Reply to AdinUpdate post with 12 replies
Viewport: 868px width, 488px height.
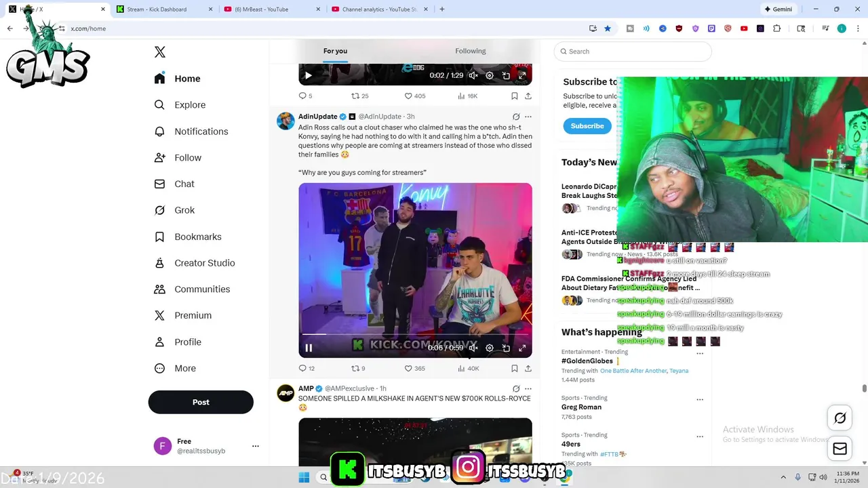[x=307, y=369]
